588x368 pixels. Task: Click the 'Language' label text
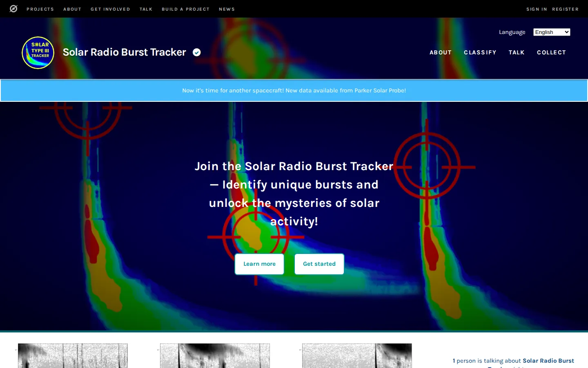pyautogui.click(x=512, y=32)
